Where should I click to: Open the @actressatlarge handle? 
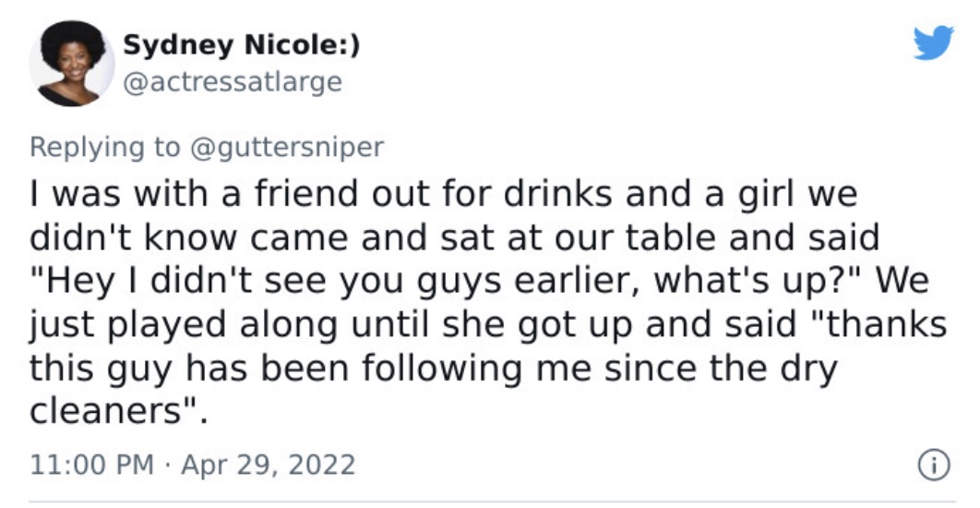pos(233,82)
